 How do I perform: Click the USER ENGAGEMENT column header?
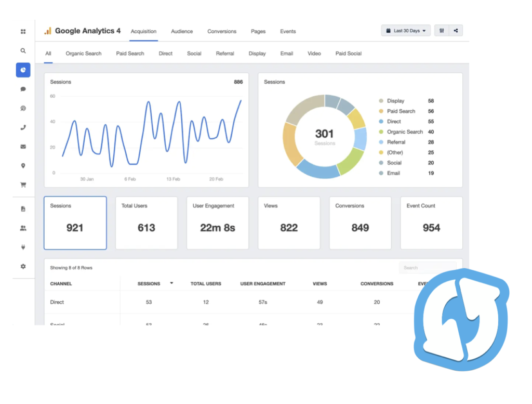(263, 283)
